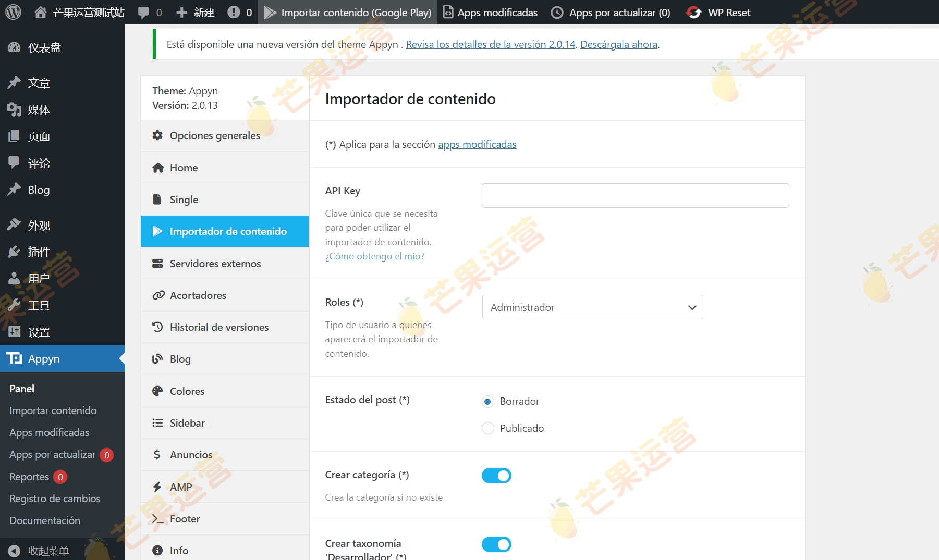Viewport: 939px width, 560px height.
Task: Click the 文章 pin icon
Action: click(x=14, y=82)
